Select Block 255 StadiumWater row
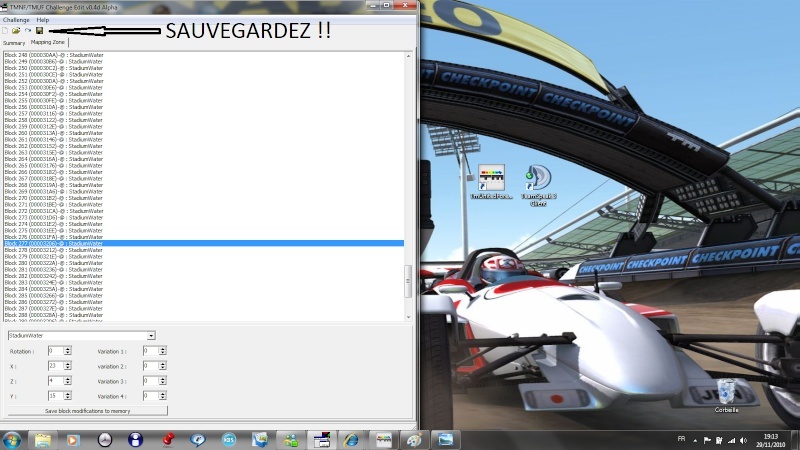This screenshot has height=450, width=800. point(204,101)
